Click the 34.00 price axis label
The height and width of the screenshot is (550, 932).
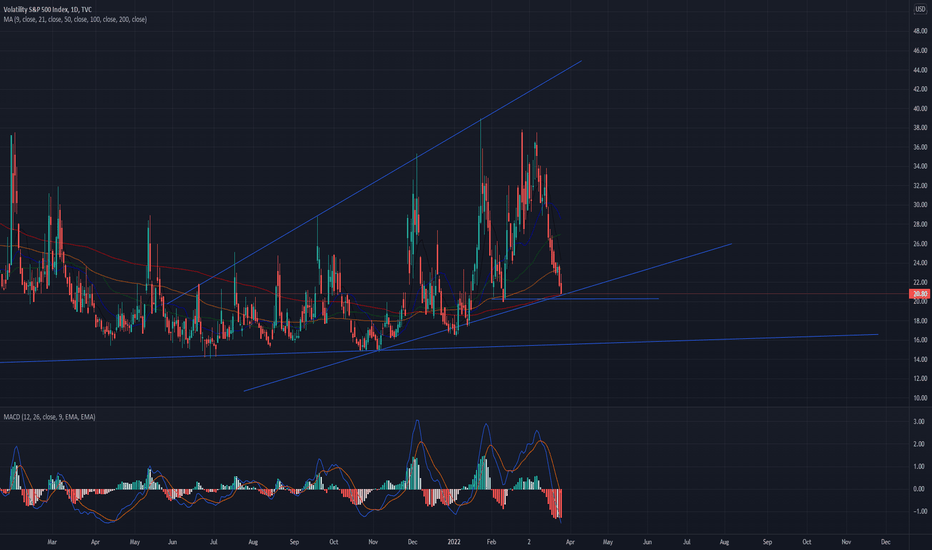(920, 166)
